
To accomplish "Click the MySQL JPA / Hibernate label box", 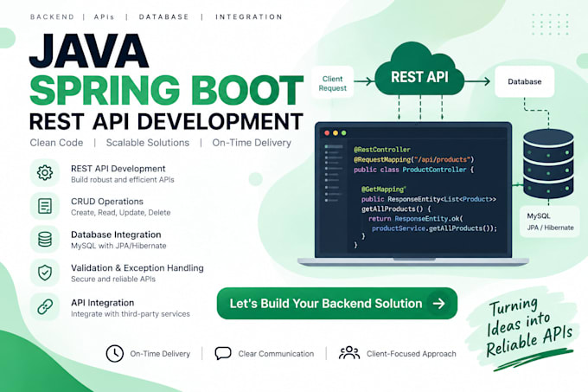I will coord(550,222).
